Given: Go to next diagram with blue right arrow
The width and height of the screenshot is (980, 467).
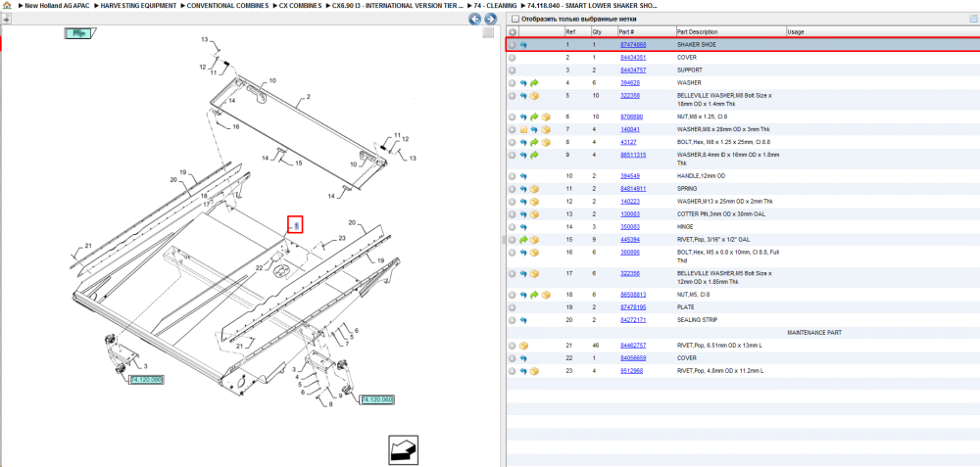Looking at the screenshot, I should coord(491,20).
